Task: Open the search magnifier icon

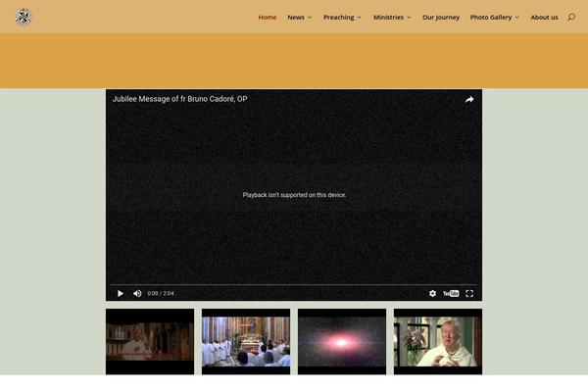Action: pos(571,17)
